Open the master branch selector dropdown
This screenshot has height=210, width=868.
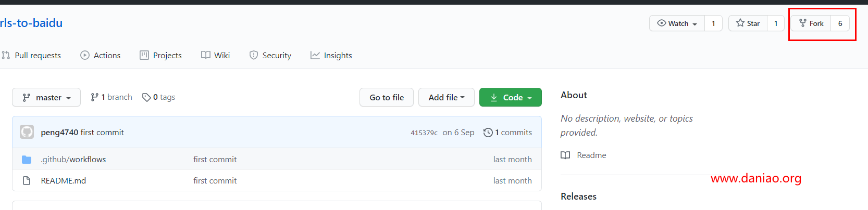pos(46,97)
